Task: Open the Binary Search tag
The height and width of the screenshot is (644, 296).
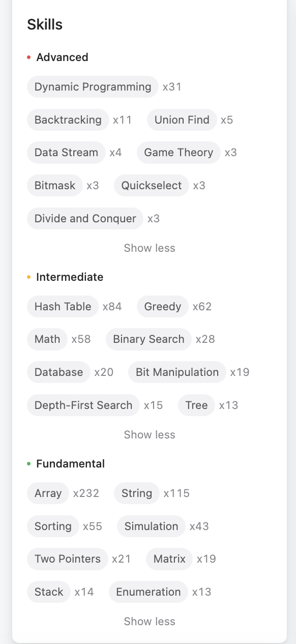Action: point(148,339)
